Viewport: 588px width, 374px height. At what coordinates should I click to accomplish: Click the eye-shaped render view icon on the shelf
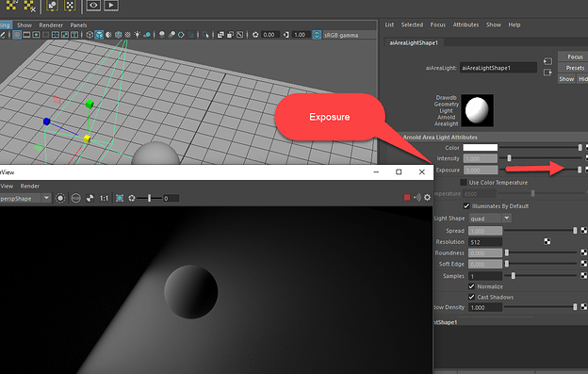point(93,6)
